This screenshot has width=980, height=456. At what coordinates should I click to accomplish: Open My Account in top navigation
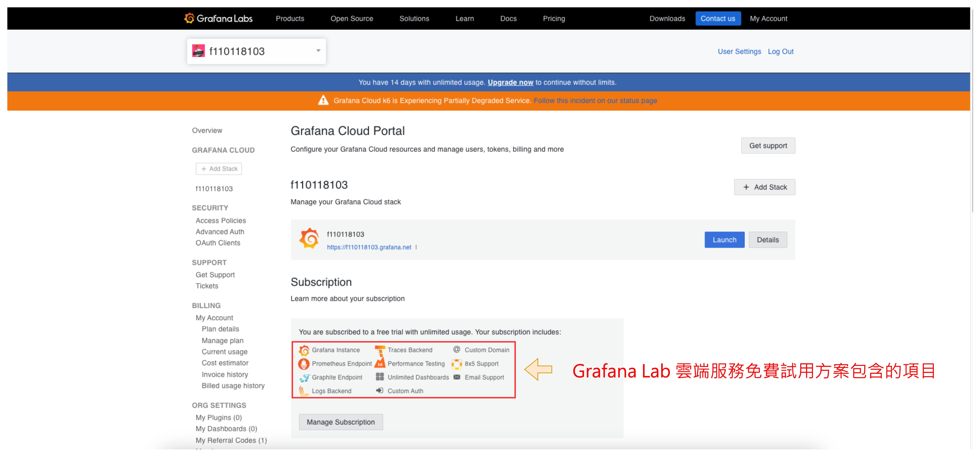click(768, 19)
